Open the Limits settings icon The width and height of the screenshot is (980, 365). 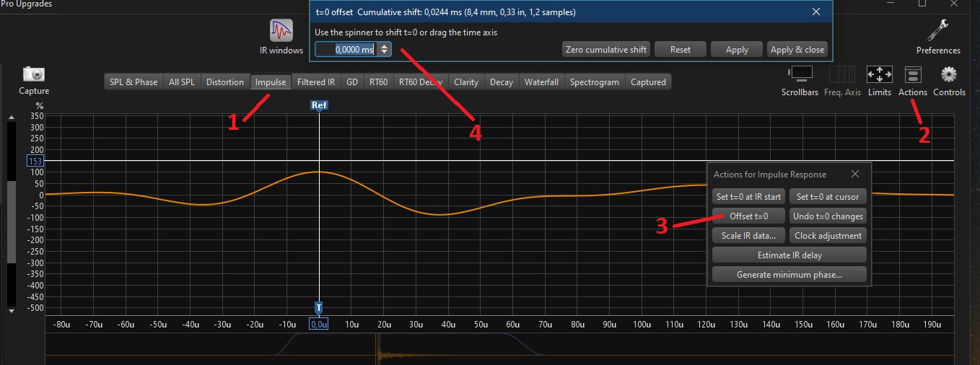click(x=880, y=75)
